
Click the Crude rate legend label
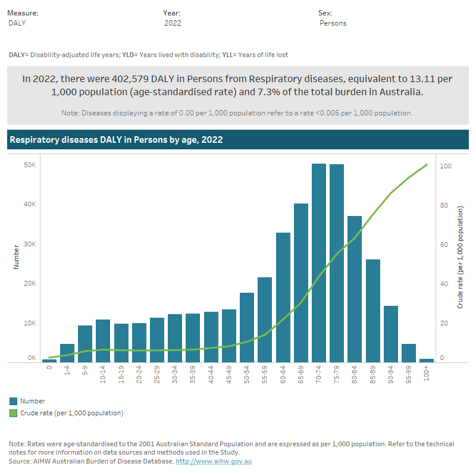click(x=71, y=413)
